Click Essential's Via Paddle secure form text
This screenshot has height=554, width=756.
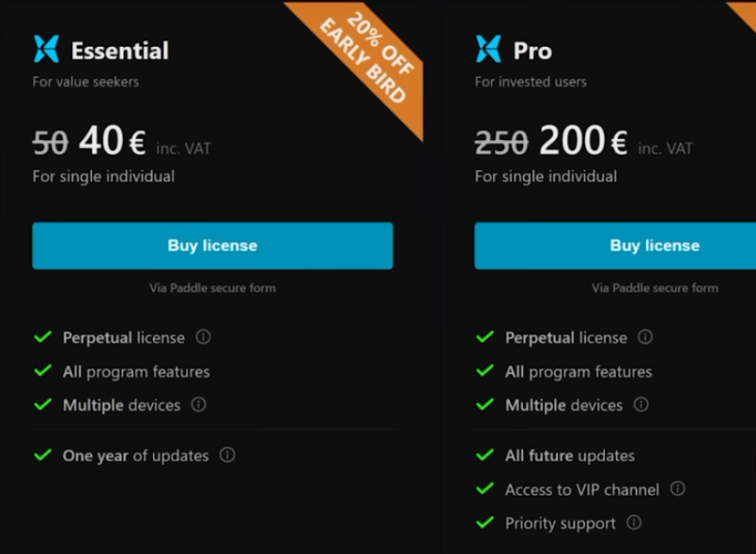click(212, 288)
